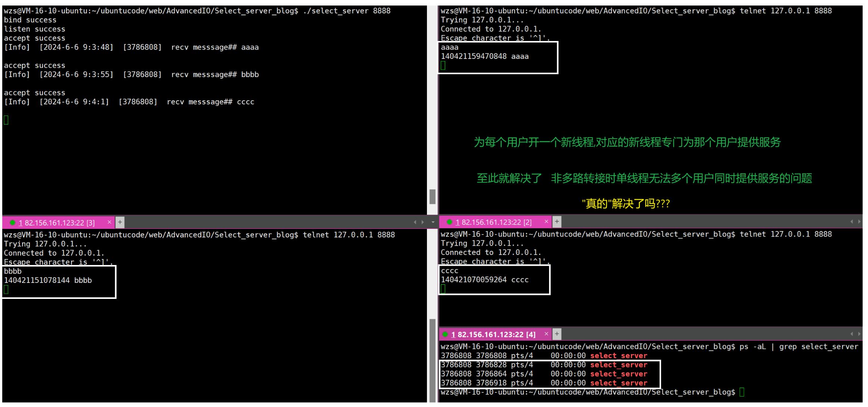Click ps row with thread ID 3786864
Image resolution: width=868 pixels, height=407 pixels.
click(x=544, y=374)
